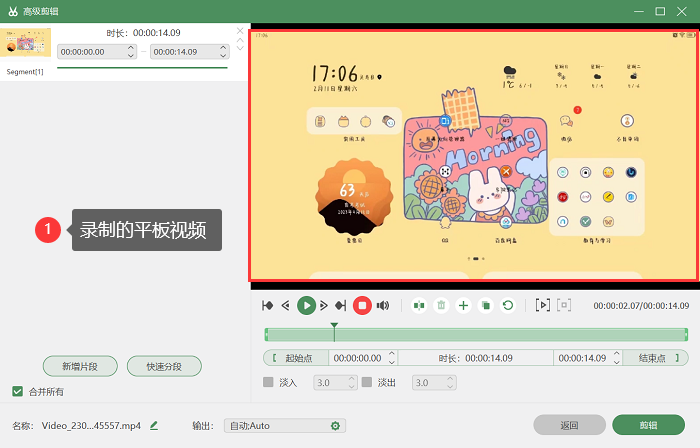Decrease segment list end time
This screenshot has height=448, width=700.
pyautogui.click(x=223, y=55)
